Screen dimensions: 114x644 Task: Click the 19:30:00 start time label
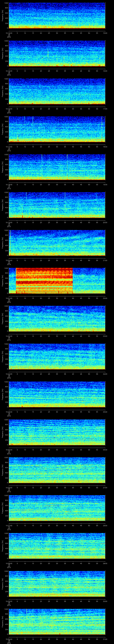tap(9, 639)
